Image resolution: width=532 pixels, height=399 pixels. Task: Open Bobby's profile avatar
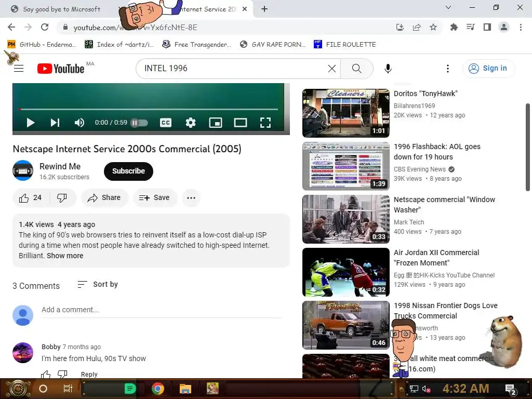pyautogui.click(x=23, y=353)
